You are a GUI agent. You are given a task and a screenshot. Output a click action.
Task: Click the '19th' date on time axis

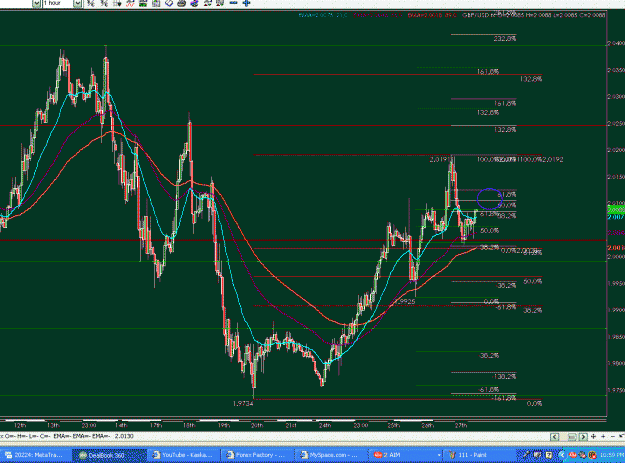pyautogui.click(x=224, y=425)
